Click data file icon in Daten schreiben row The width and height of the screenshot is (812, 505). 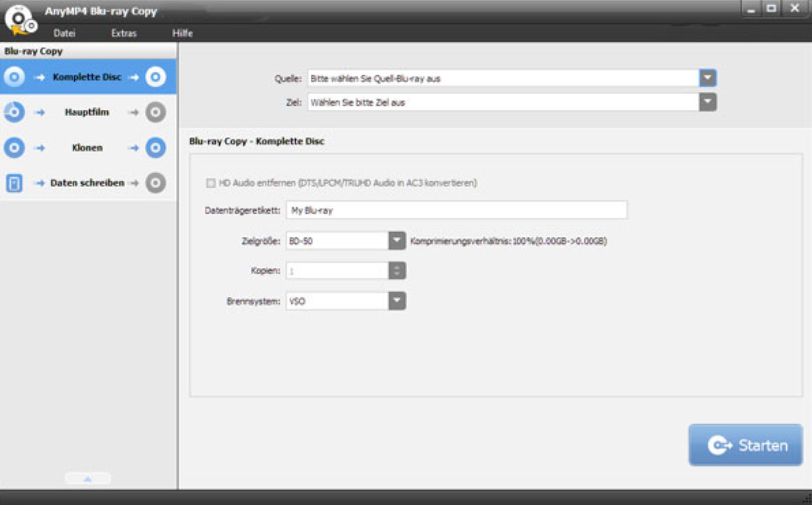click(x=14, y=183)
